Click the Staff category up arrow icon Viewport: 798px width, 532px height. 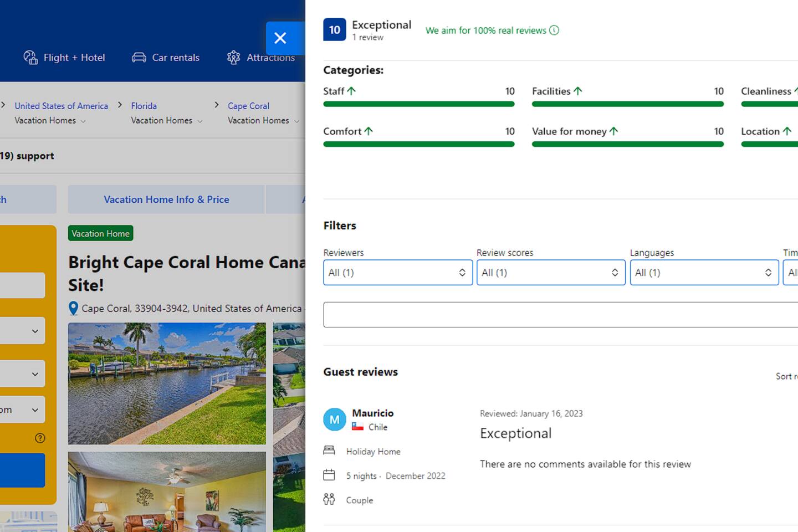click(351, 91)
